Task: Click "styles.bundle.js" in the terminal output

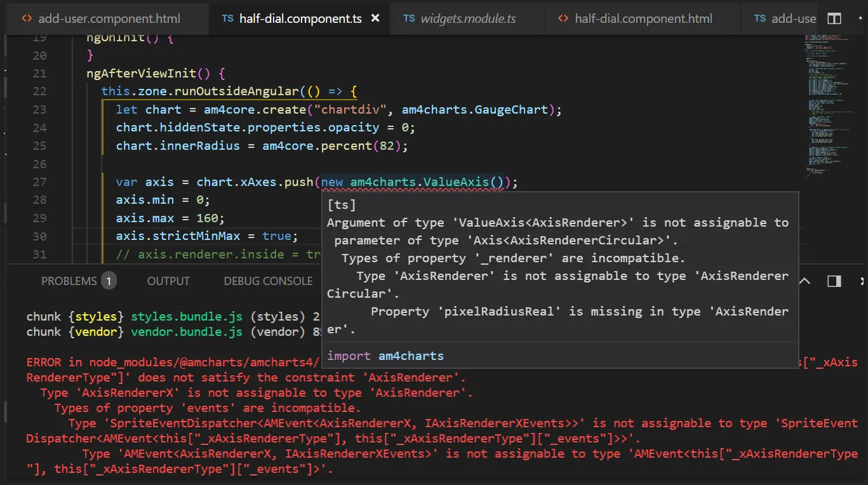Action: (x=187, y=316)
